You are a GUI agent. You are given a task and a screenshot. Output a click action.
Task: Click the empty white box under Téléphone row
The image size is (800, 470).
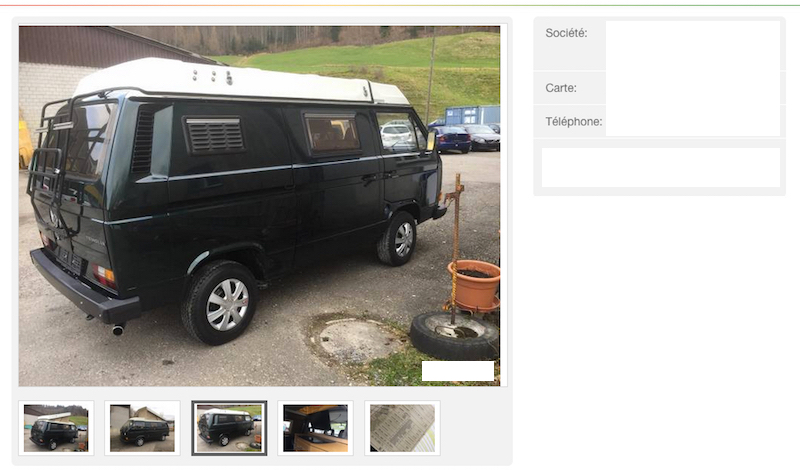coord(661,167)
